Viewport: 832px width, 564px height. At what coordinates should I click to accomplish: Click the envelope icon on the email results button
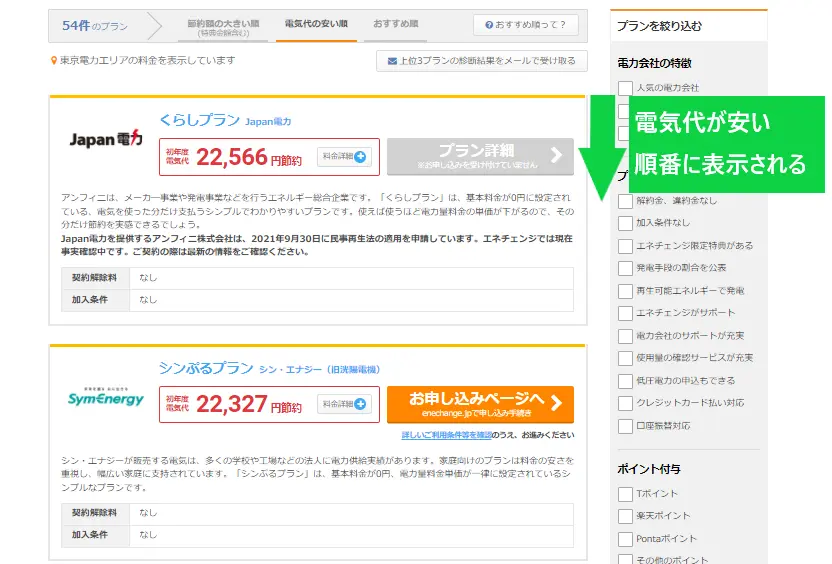393,61
